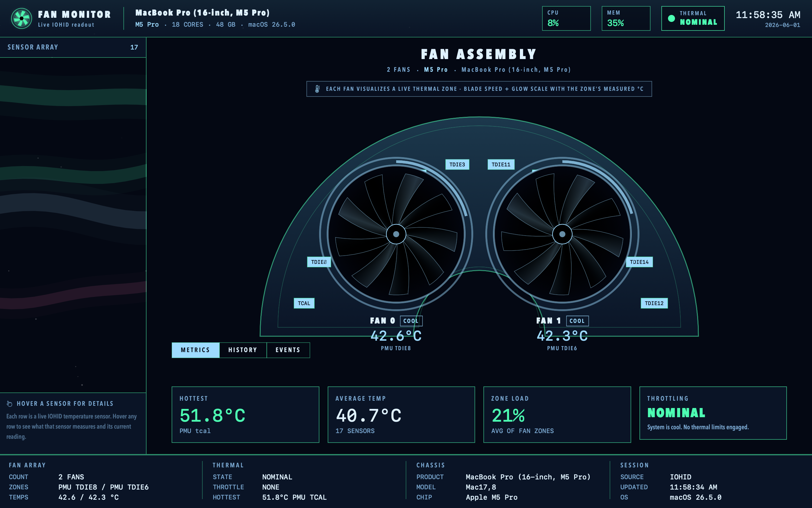
Task: Click the THROTTLE value NONE
Action: 271,487
